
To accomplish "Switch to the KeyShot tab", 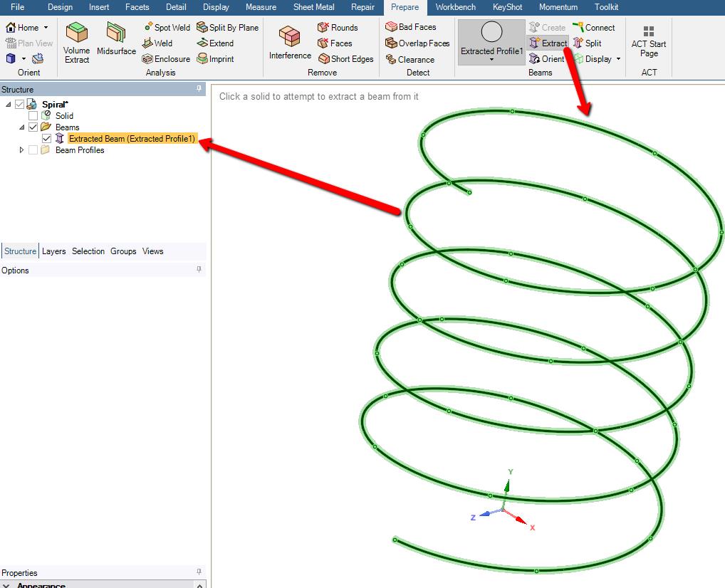I will [x=507, y=7].
